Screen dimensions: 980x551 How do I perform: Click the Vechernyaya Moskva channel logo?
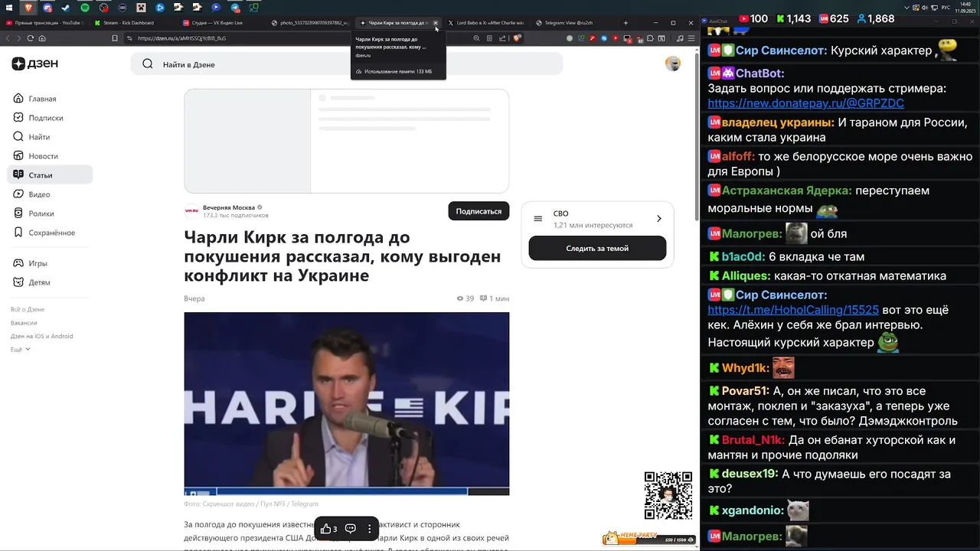tap(191, 211)
